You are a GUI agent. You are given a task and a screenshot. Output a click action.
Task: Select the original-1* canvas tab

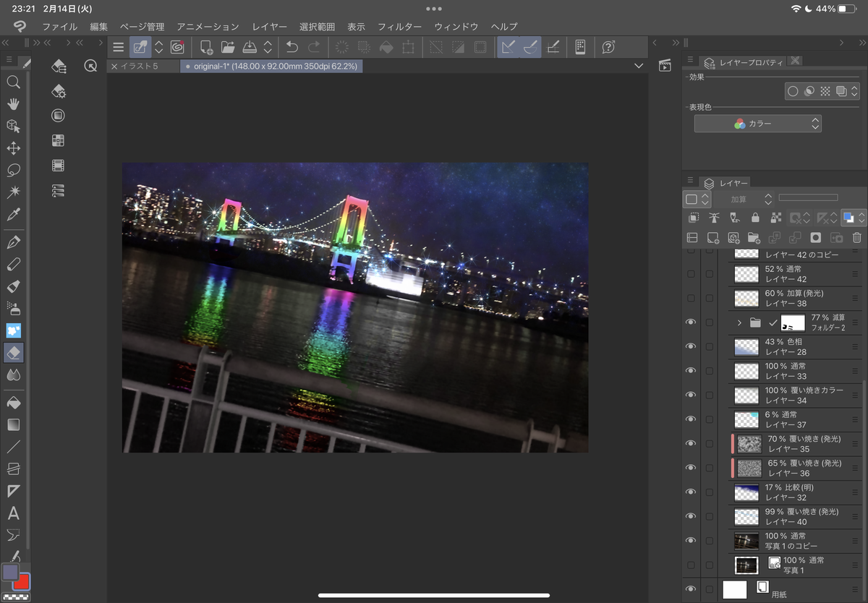pyautogui.click(x=271, y=66)
